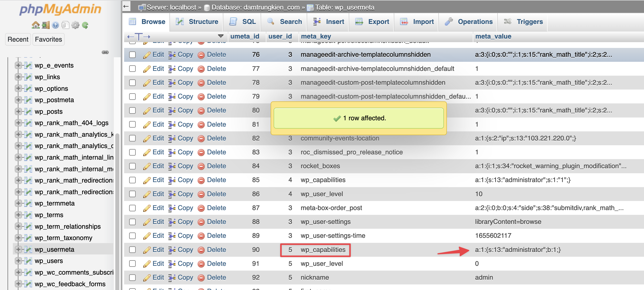Check the checkbox for row 85
The width and height of the screenshot is (644, 290).
pos(132,180)
